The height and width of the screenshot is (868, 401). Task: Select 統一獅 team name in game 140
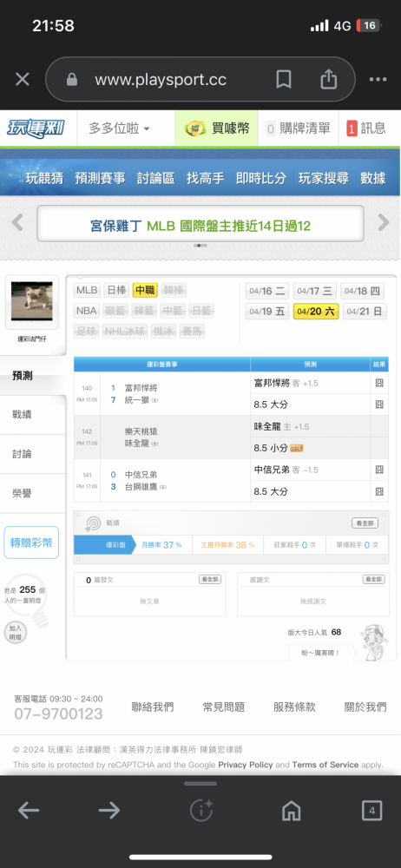click(x=137, y=399)
